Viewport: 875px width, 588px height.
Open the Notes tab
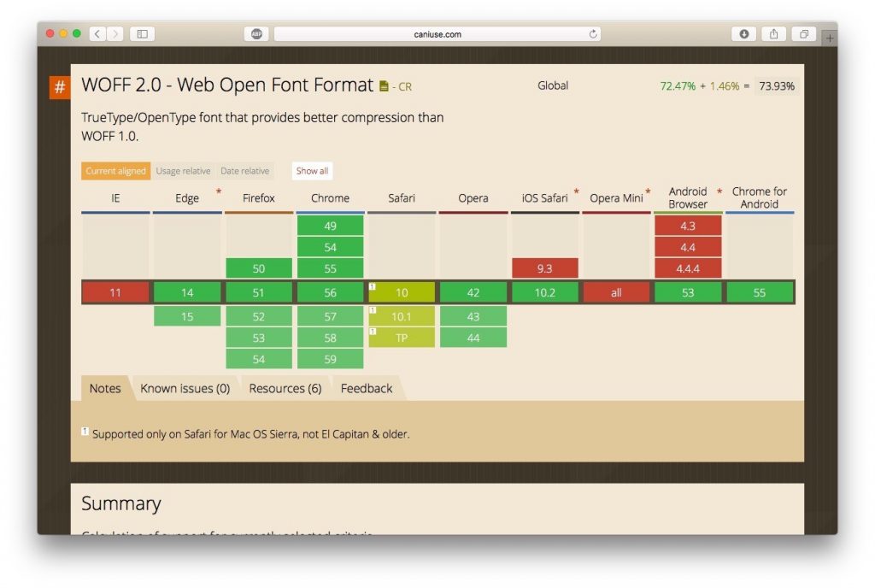[x=105, y=388]
